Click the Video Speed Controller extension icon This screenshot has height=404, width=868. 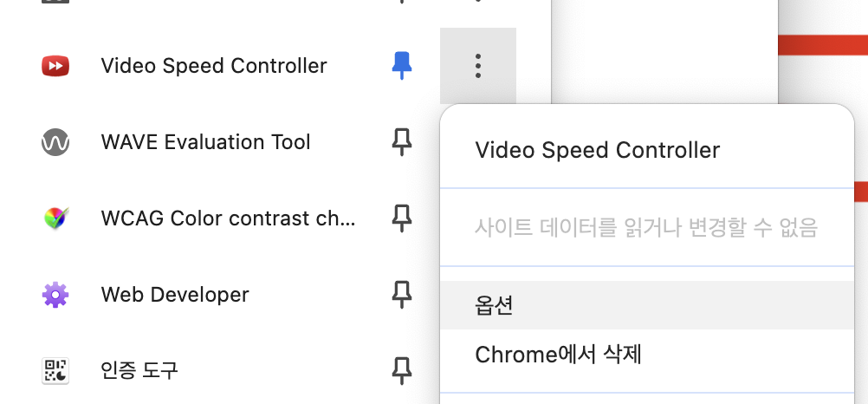click(55, 66)
